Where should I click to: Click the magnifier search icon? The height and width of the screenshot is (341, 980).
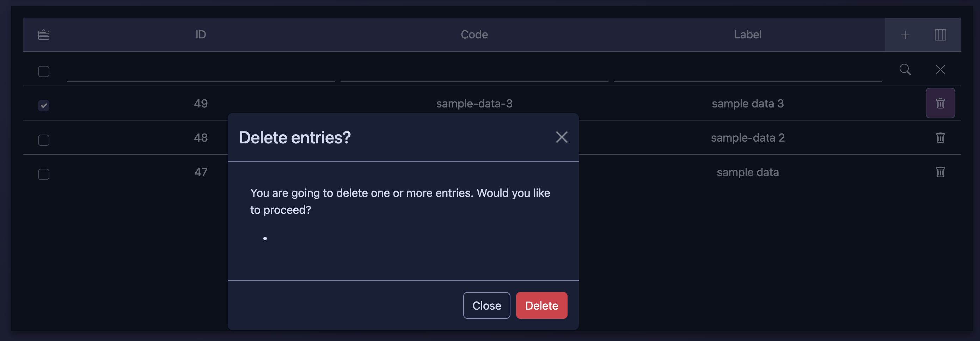coord(905,69)
